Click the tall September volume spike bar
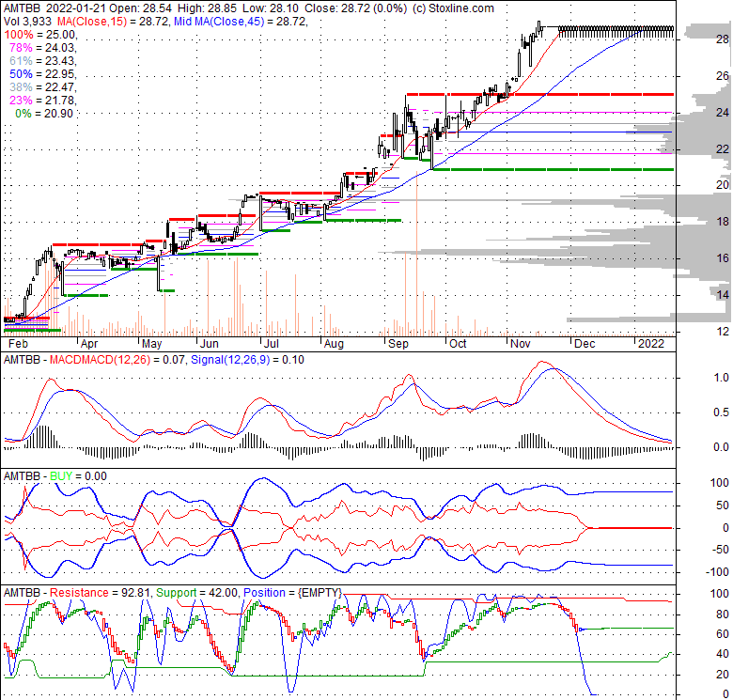Screen dimensions: 733x700 click(x=416, y=253)
